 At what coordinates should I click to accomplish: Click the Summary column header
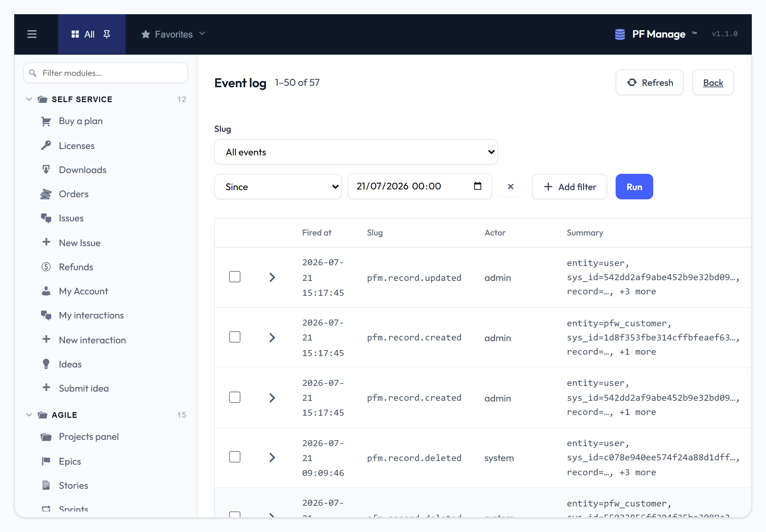585,233
